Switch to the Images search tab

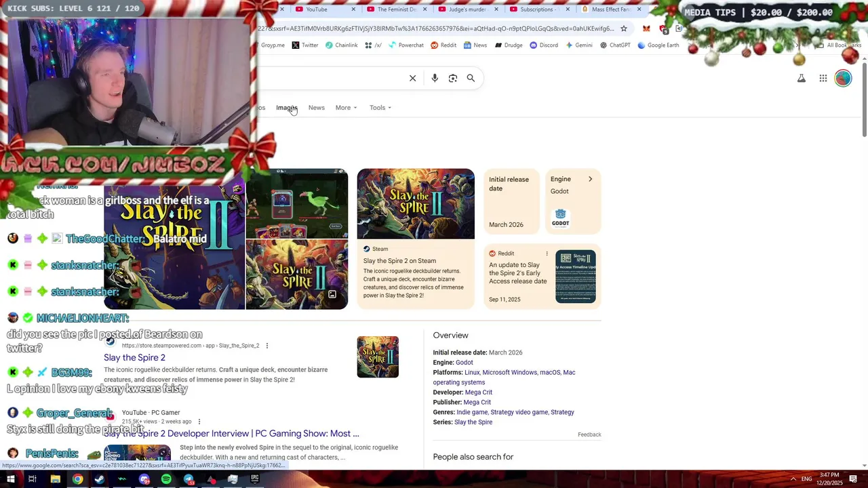coord(286,108)
